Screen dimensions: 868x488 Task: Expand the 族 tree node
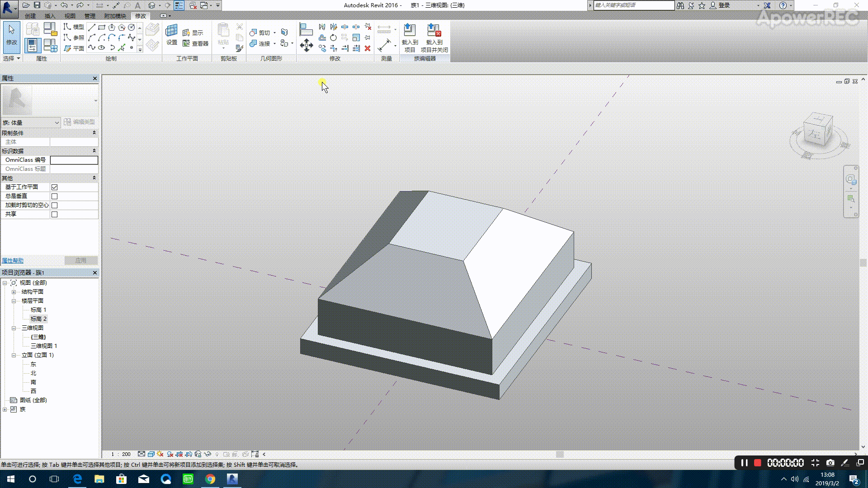[5, 409]
